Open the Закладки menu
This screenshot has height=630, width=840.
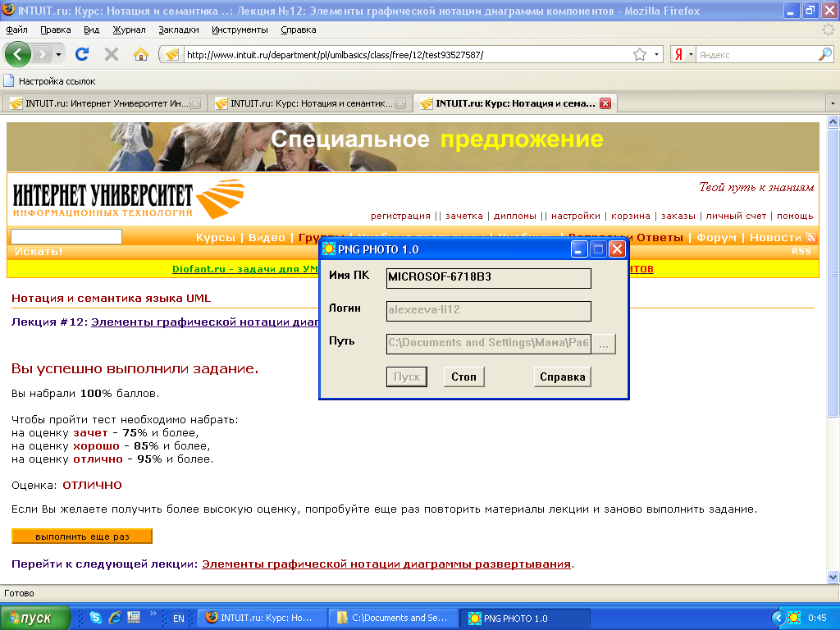pyautogui.click(x=178, y=30)
